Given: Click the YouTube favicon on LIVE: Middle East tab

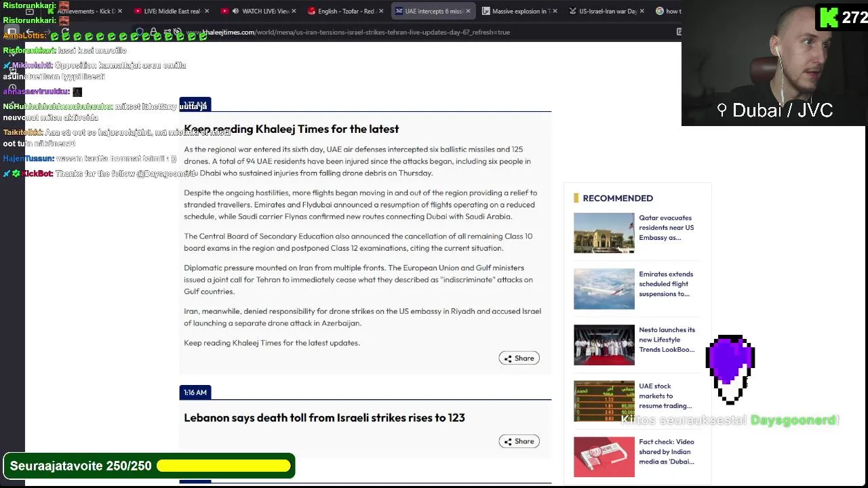Looking at the screenshot, I should [x=138, y=11].
